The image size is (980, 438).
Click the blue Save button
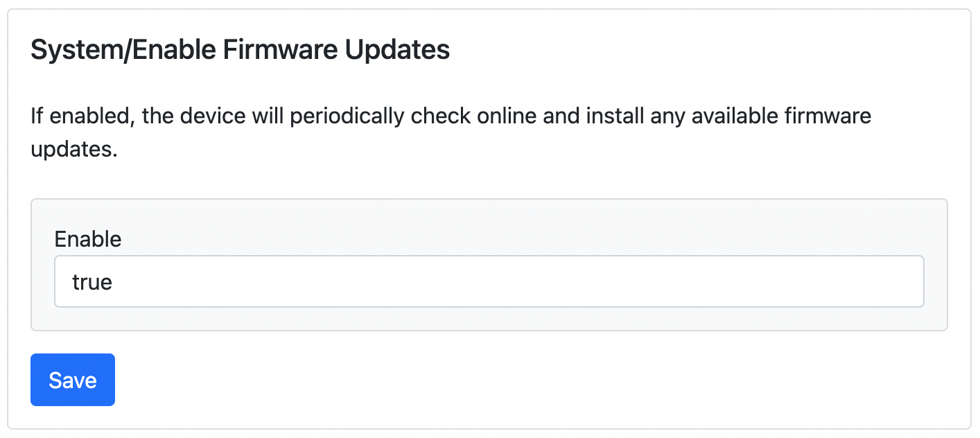73,380
